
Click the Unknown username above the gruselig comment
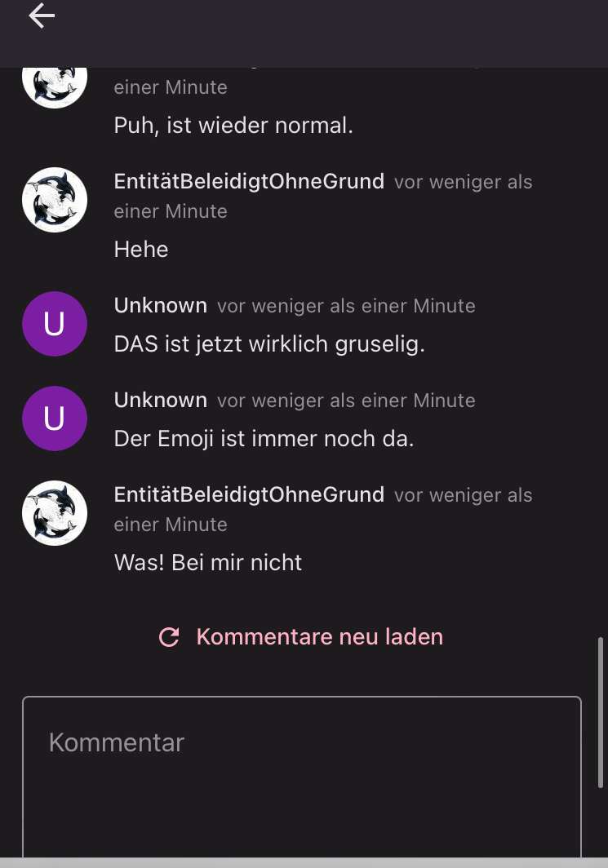(161, 305)
